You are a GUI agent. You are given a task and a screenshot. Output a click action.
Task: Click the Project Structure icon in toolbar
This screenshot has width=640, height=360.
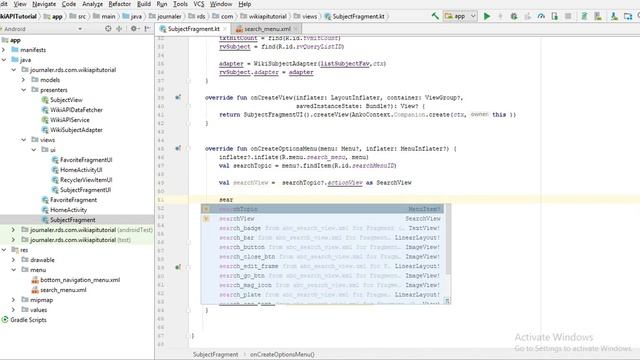pyautogui.click(x=628, y=16)
